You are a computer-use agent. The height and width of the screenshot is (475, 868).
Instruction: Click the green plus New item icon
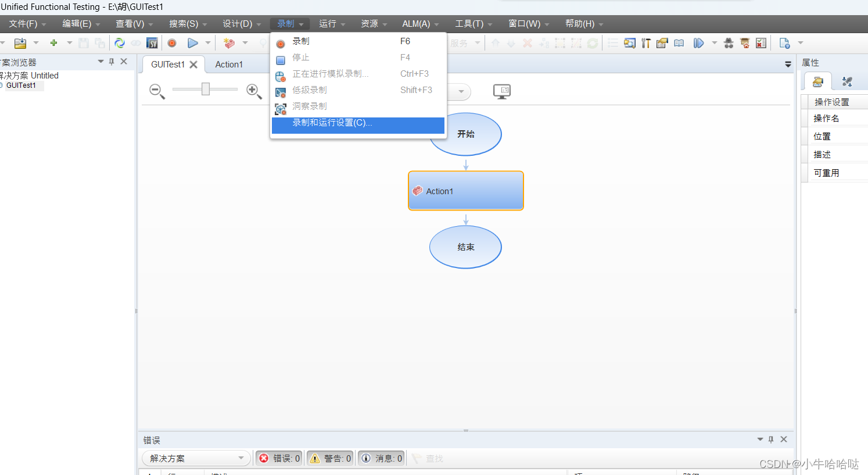click(53, 42)
